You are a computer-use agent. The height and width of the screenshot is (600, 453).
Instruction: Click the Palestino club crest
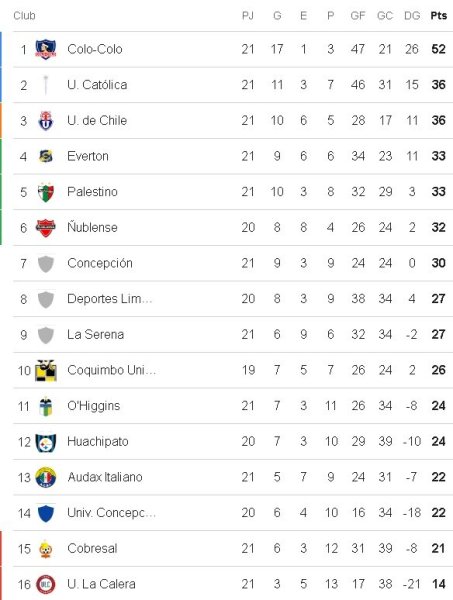(46, 192)
